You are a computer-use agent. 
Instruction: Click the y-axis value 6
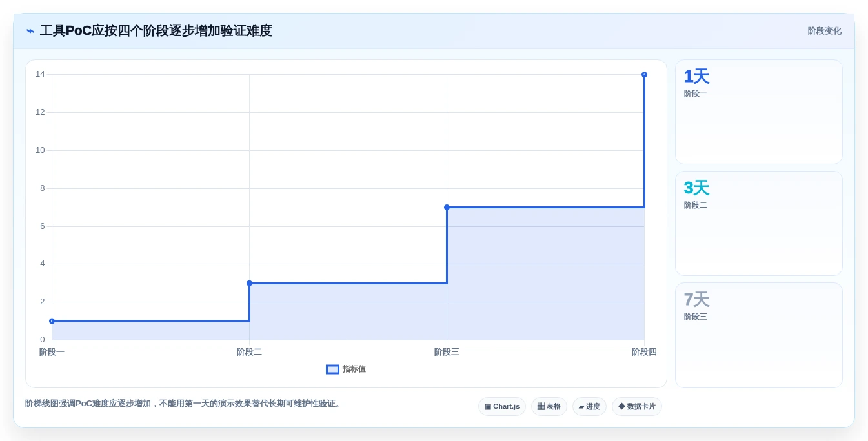pos(43,226)
